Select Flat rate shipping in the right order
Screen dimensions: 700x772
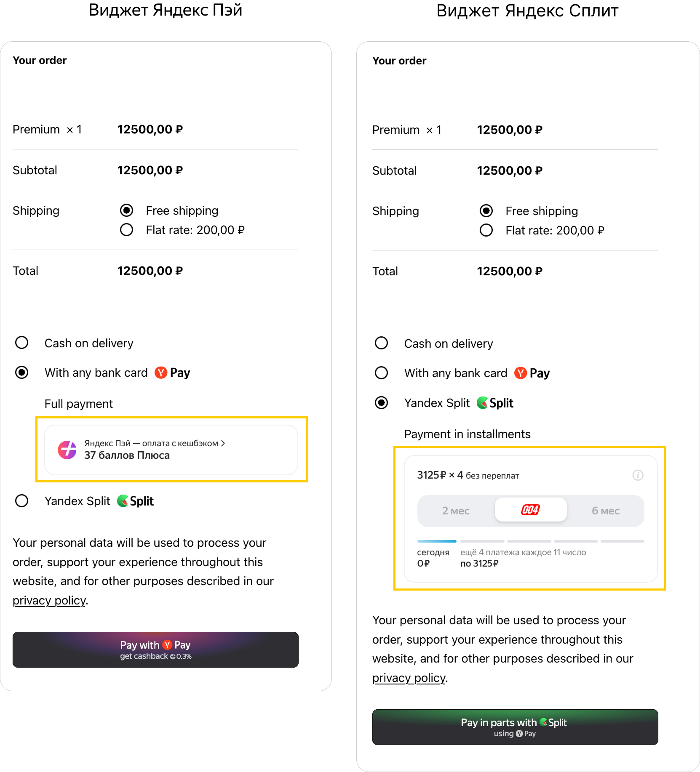pos(486,230)
